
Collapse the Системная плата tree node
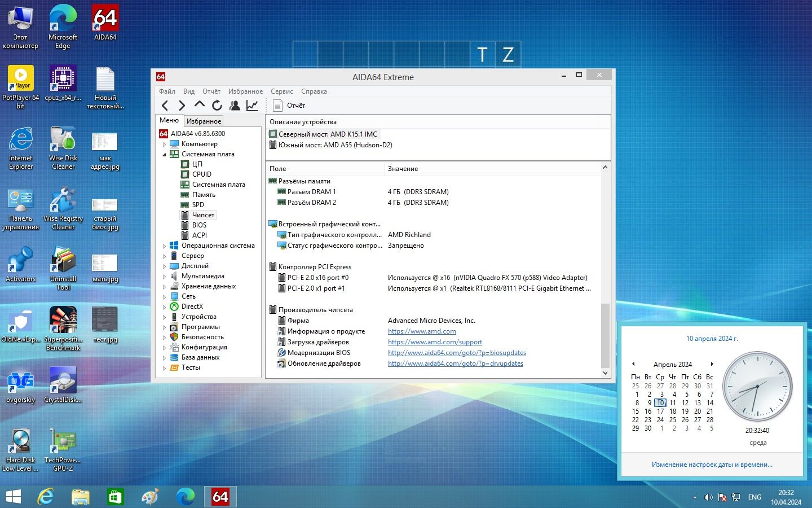click(x=165, y=155)
